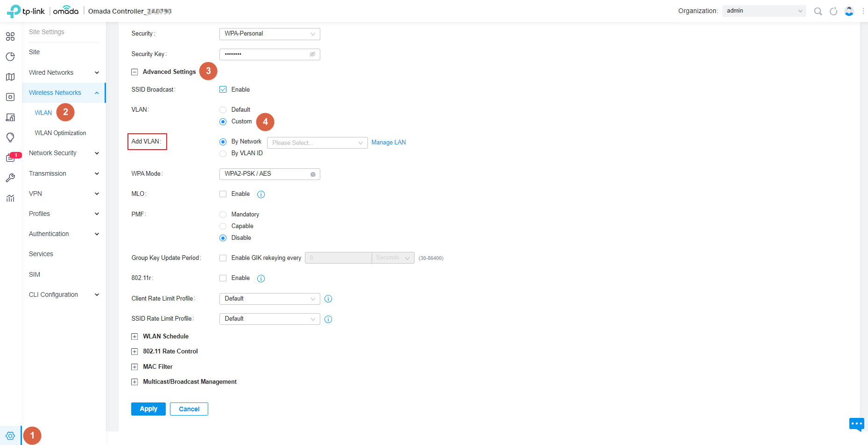
Task: Open the Devices icon in left rail
Action: [x=10, y=97]
